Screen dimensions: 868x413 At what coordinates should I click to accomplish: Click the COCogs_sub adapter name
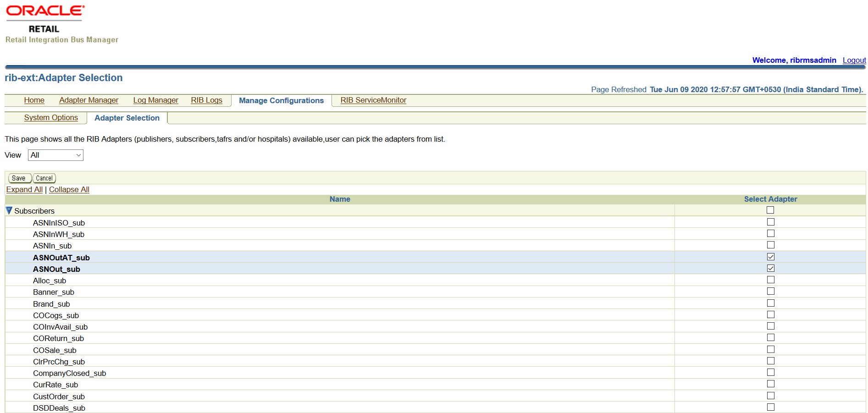(x=56, y=315)
